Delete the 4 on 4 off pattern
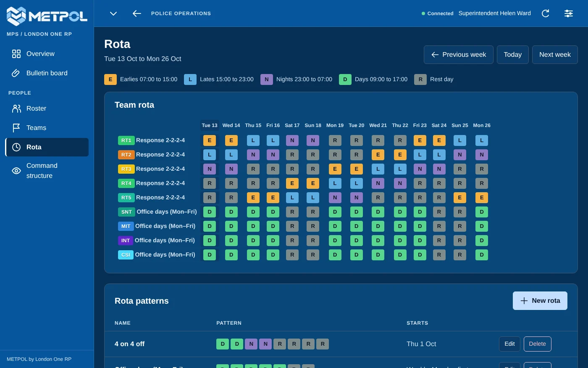Screen dimensions: 588x368 coord(538,344)
